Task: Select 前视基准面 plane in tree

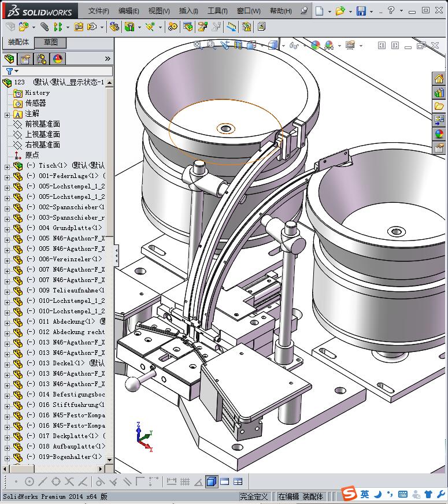Action: (x=43, y=124)
